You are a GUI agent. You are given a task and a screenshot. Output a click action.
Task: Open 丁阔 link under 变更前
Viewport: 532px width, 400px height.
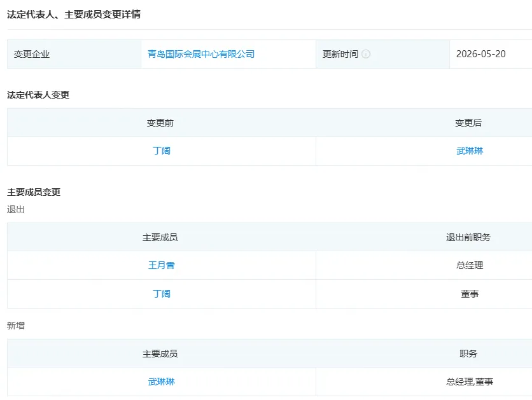pyautogui.click(x=161, y=151)
